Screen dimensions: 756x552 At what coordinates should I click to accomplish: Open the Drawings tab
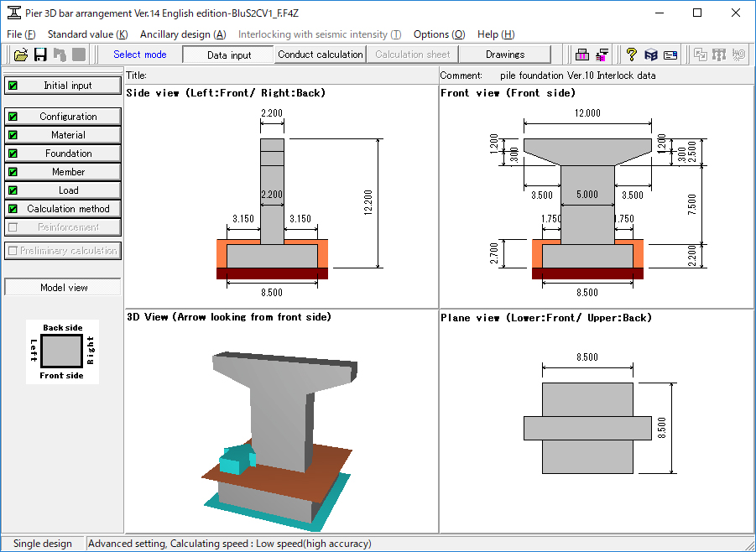(505, 55)
